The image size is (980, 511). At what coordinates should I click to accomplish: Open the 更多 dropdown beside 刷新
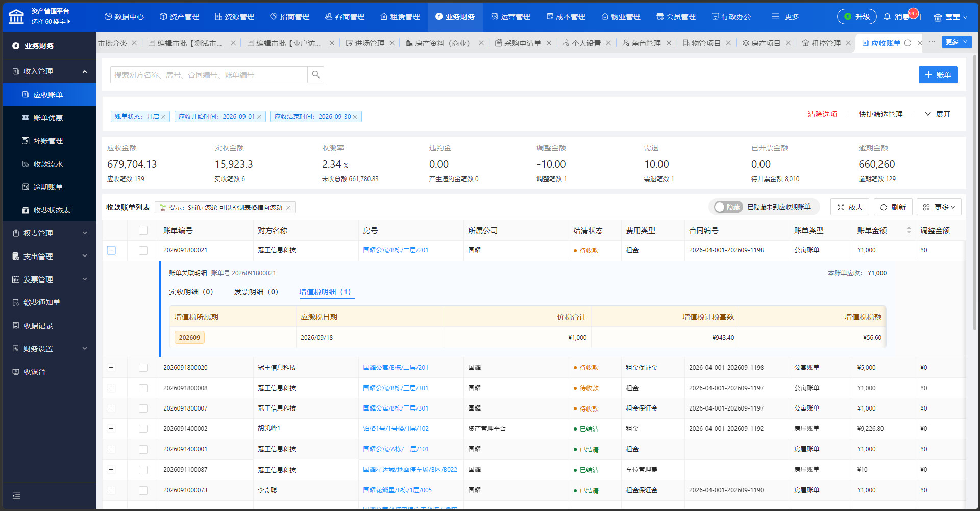pos(939,207)
